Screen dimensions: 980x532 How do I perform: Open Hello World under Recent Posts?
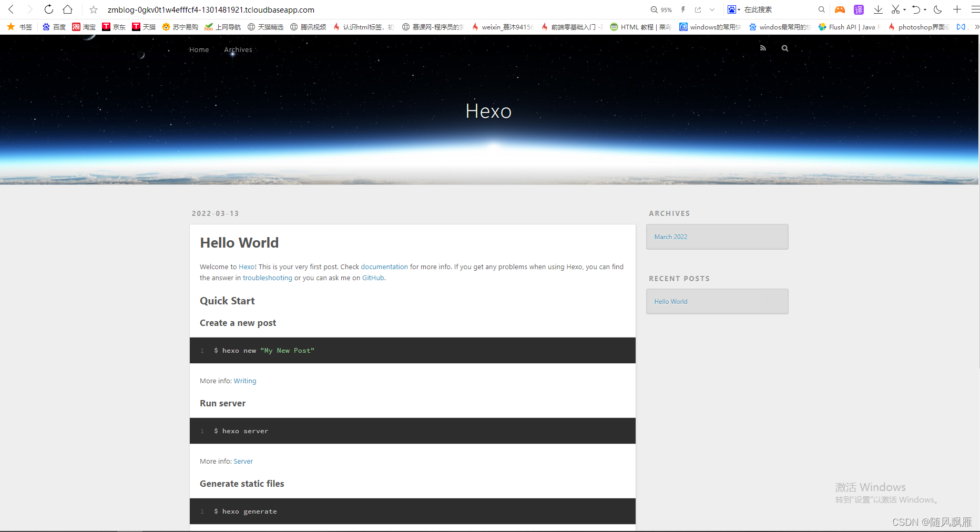[x=671, y=301]
